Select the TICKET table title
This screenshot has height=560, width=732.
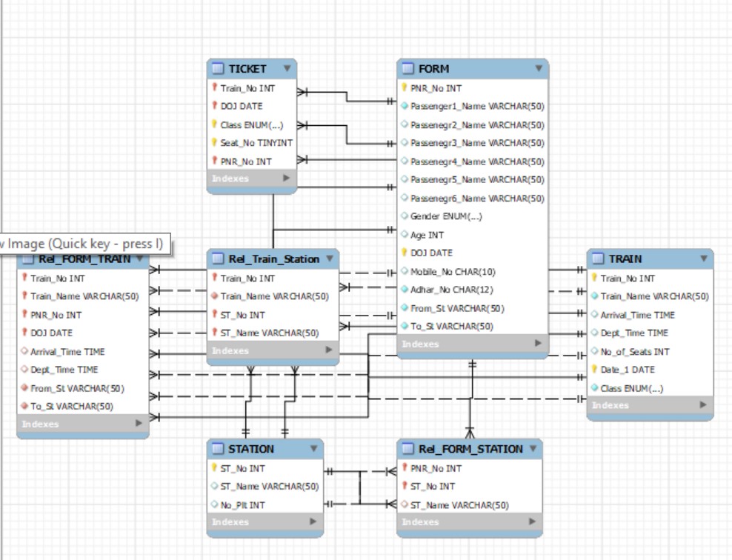[x=247, y=69]
